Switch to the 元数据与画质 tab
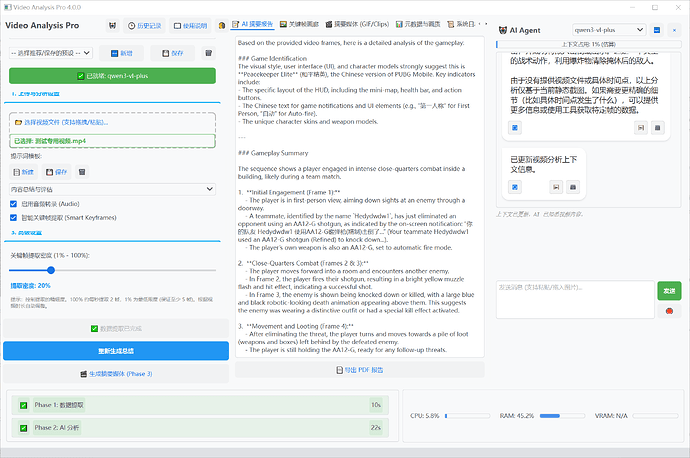Image resolution: width=690 pixels, height=458 pixels. [418, 24]
